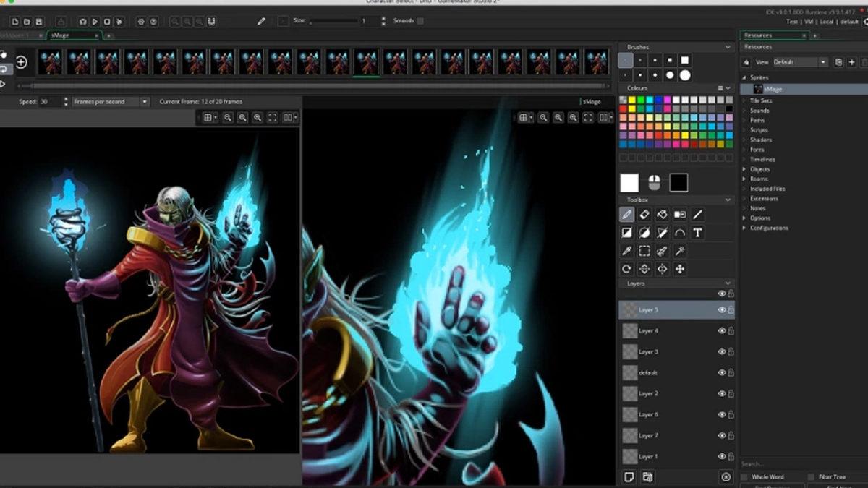Screen dimensions: 868x488
Task: Select the Resources panel tab
Action: [x=758, y=35]
